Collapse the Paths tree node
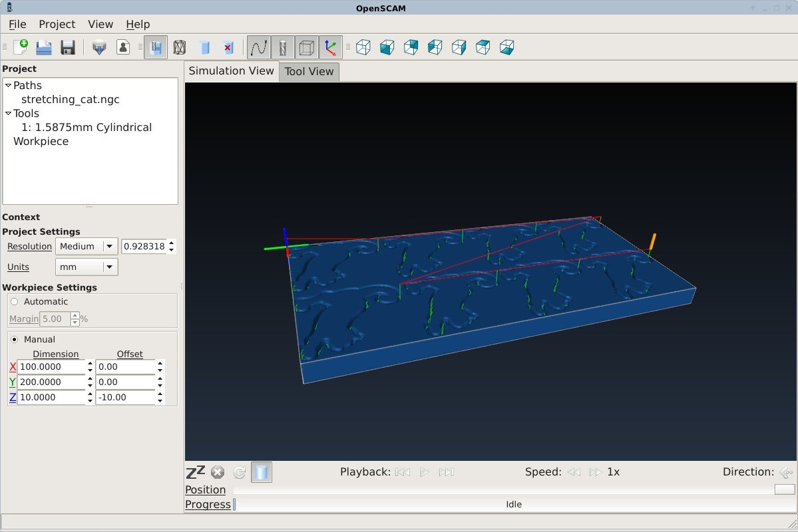The width and height of the screenshot is (798, 532). (x=8, y=86)
